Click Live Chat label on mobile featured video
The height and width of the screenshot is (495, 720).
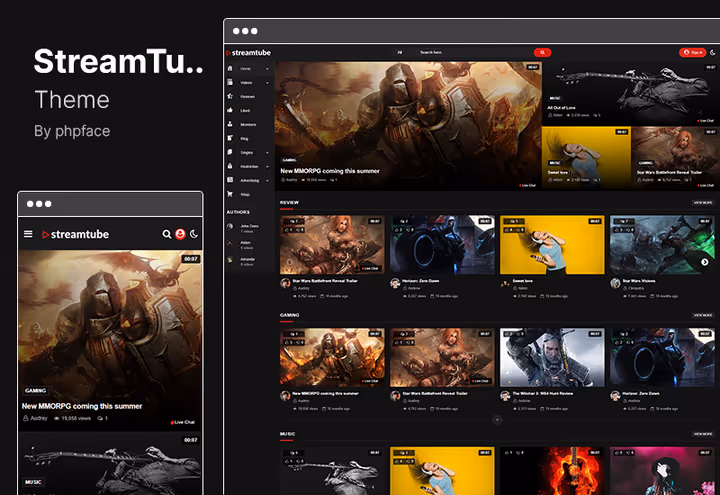[183, 422]
